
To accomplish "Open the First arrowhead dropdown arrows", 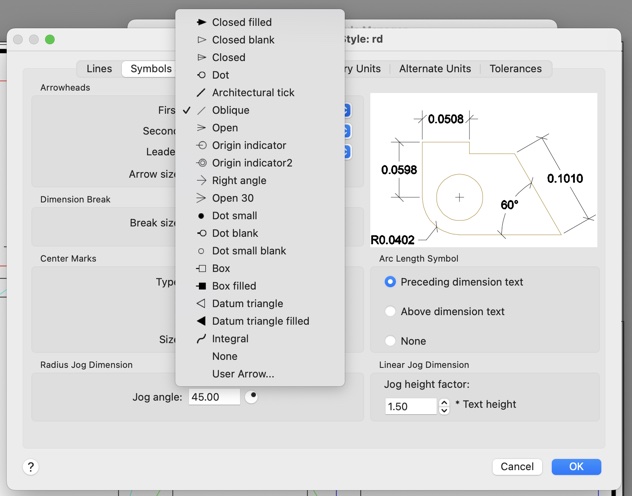I will click(x=347, y=110).
